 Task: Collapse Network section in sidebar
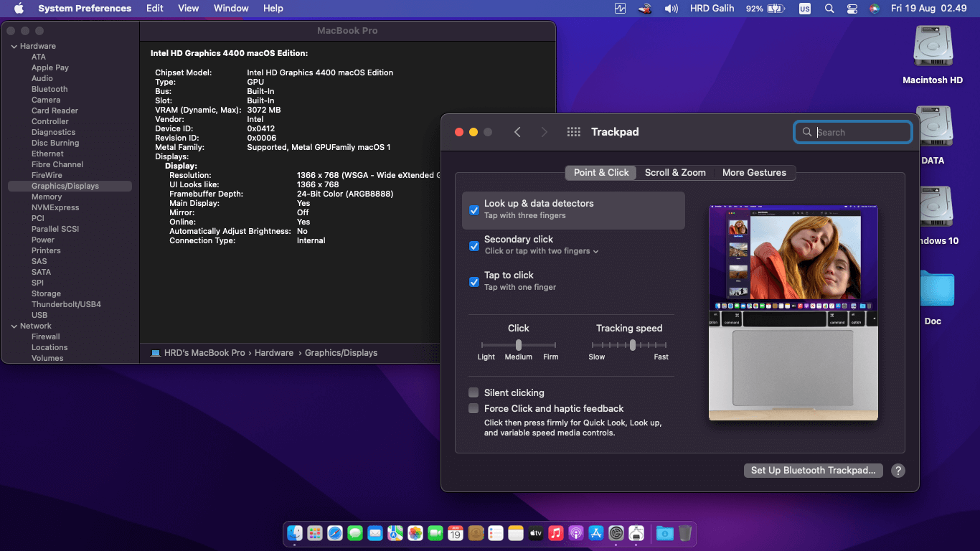pos(14,326)
